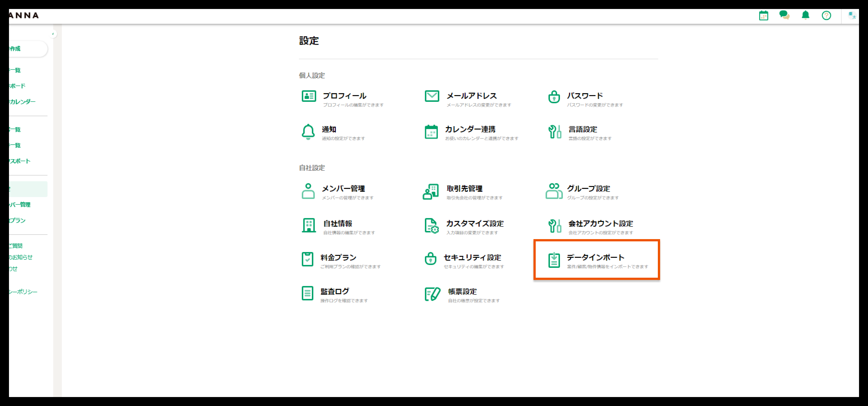Open データインポート data import setting
The width and height of the screenshot is (868, 406).
point(595,258)
